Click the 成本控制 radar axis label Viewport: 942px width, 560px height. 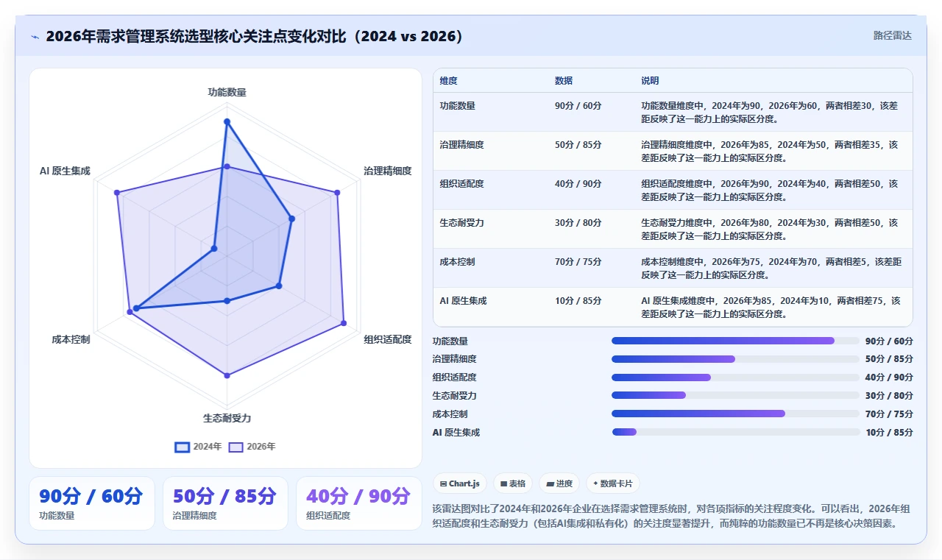pos(71,339)
